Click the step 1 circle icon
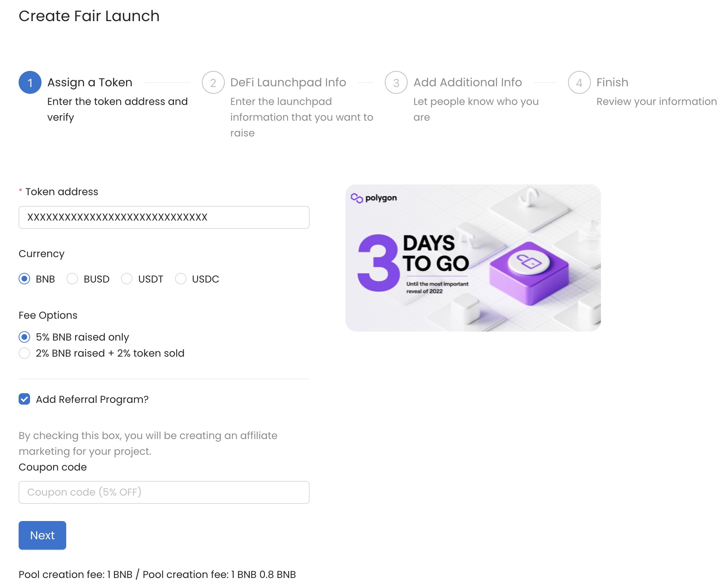Screen dimensions: 723x588 tap(30, 82)
